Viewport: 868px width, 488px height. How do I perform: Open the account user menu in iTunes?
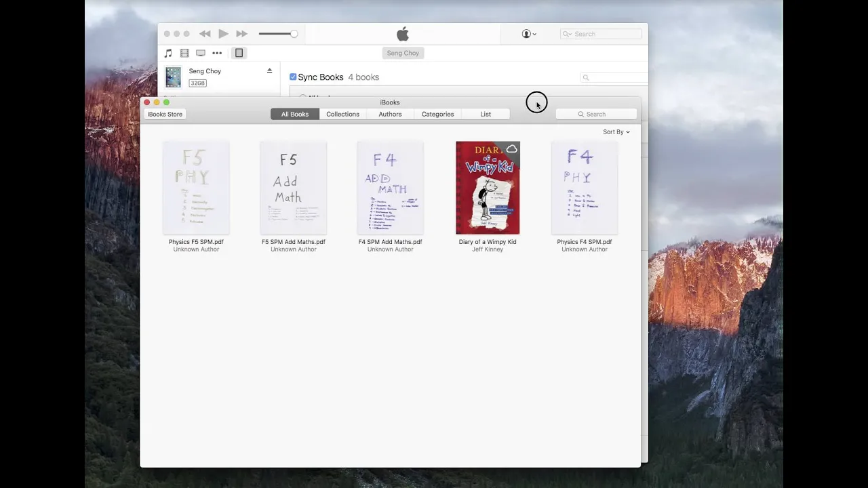(x=529, y=34)
